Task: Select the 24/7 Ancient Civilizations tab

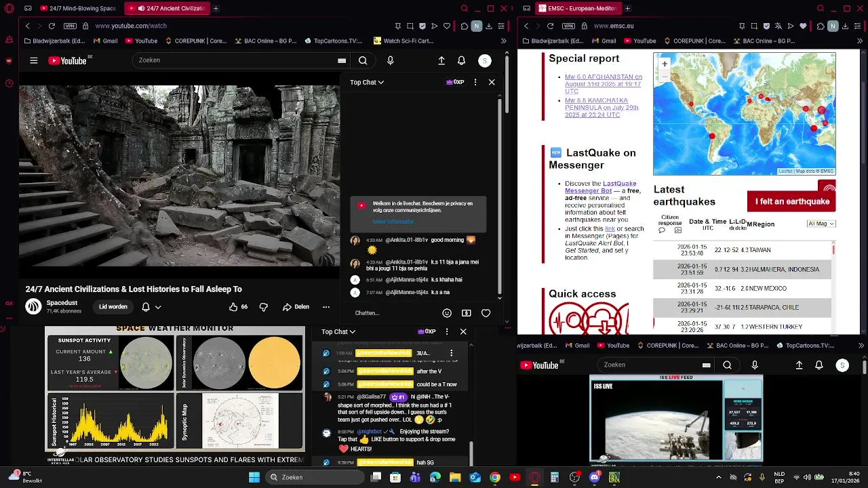Action: pyautogui.click(x=166, y=9)
